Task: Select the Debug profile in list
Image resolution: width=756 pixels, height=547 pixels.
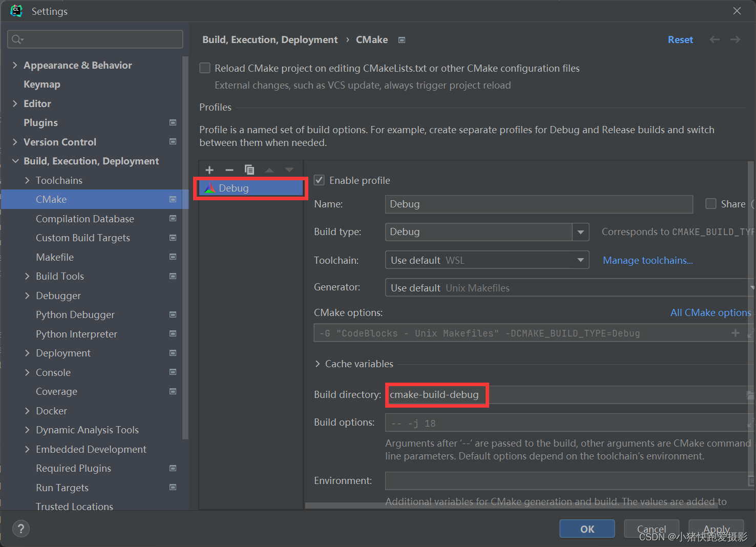Action: click(250, 188)
